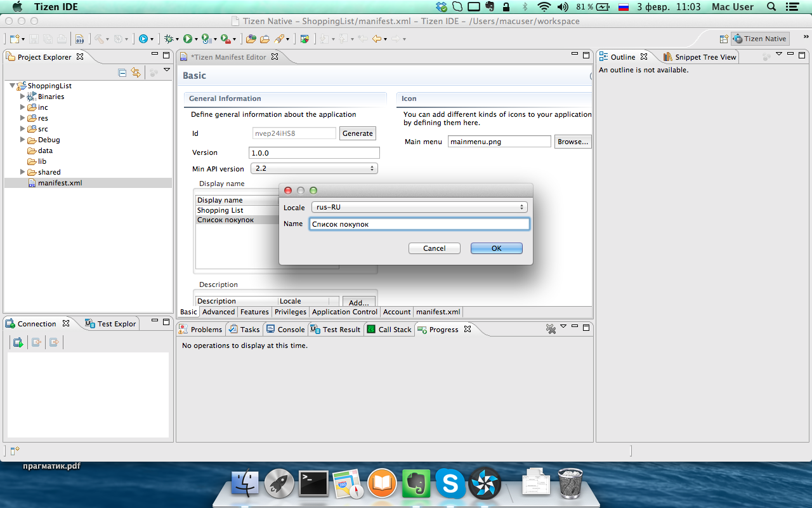Click the binary 010 toolbar icon
Screen dimensions: 812x508
tap(79, 39)
